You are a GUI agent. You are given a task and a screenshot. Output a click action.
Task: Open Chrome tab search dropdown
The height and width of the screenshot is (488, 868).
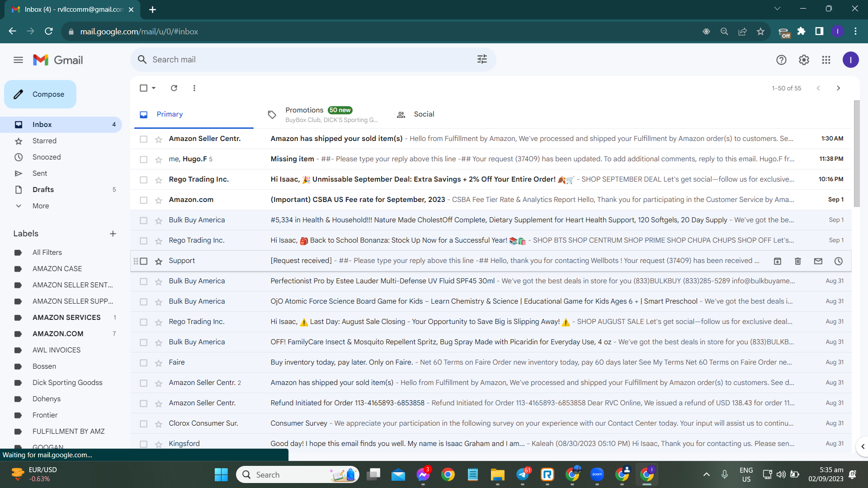point(777,9)
